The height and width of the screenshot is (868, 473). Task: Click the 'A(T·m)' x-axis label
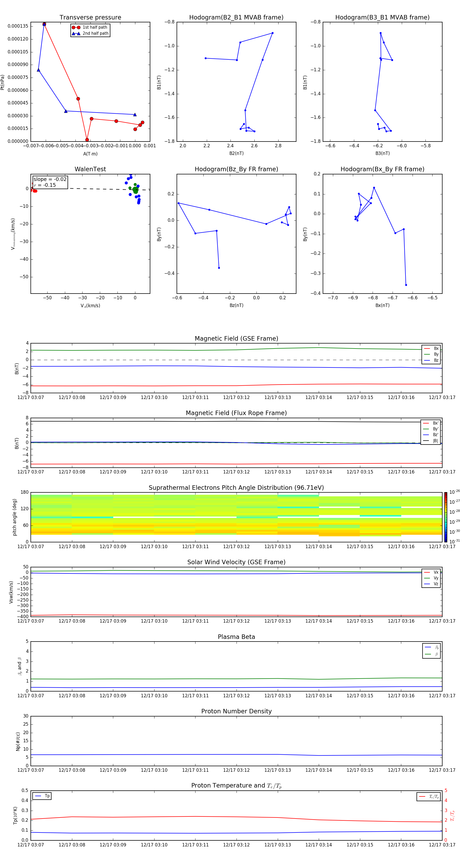coord(90,154)
